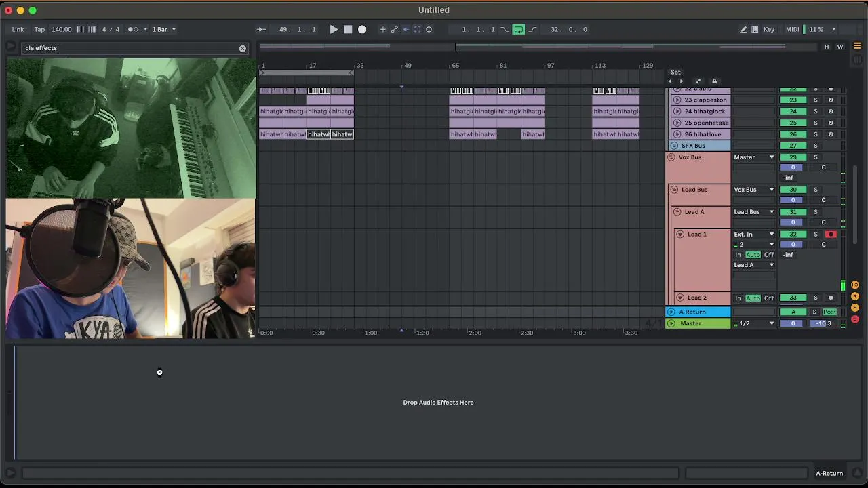The image size is (868, 488).
Task: Open the CPU load 11 % dropdown
Action: pos(833,29)
